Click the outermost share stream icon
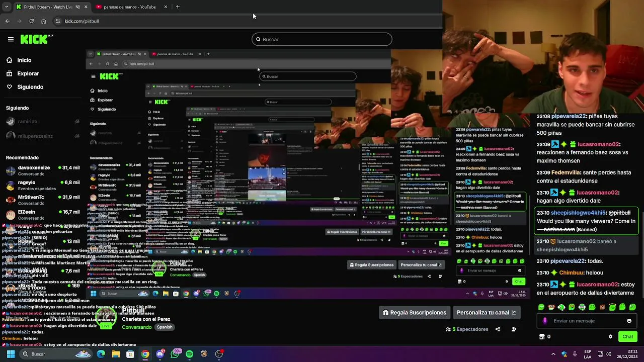 pyautogui.click(x=498, y=329)
